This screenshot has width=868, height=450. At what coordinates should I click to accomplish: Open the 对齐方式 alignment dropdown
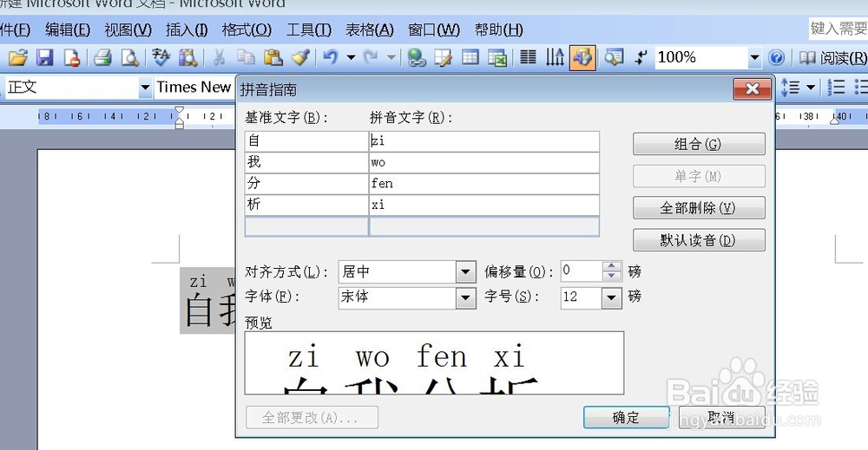point(465,272)
